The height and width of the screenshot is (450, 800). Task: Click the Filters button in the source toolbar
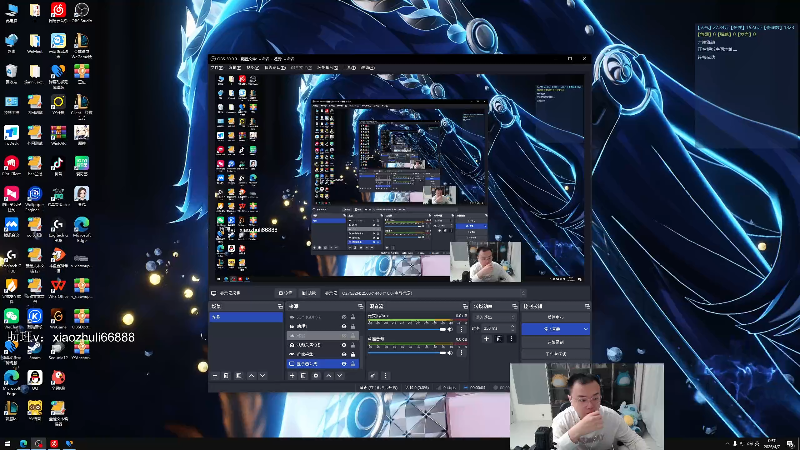(308, 293)
